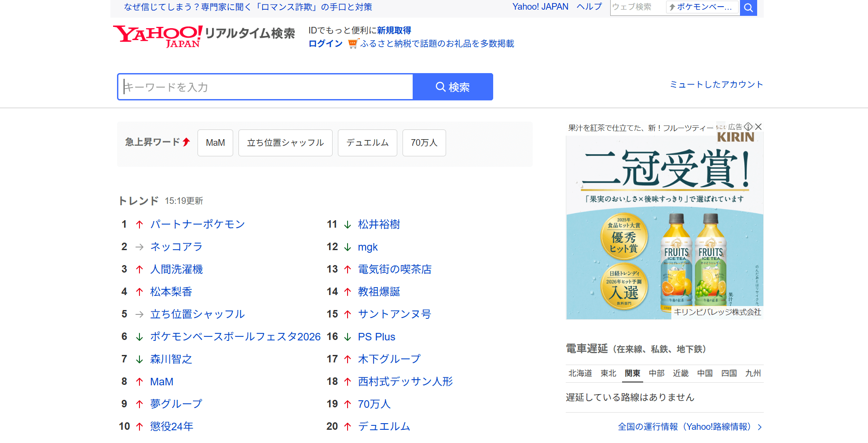Screen dimensions: 868x443
Task: Click the Yahoo! JAPAN logo
Action: click(x=157, y=36)
